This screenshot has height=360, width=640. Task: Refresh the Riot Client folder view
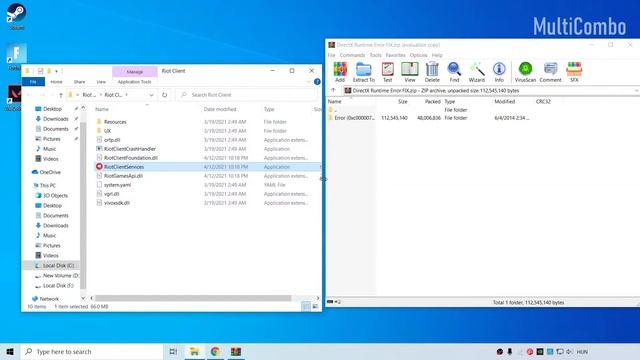point(164,95)
